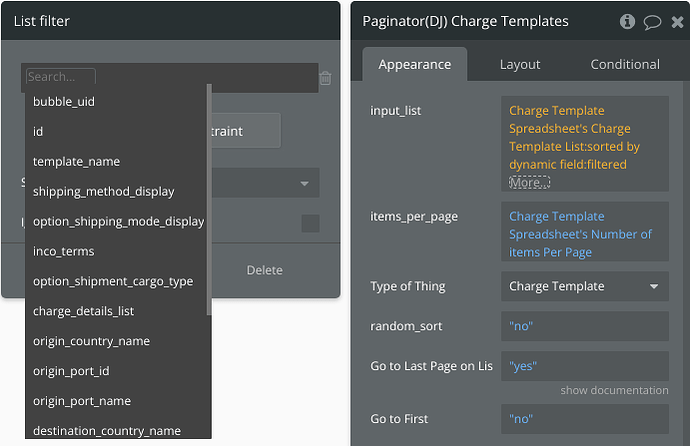Switch to the Conditional tab

[x=625, y=64]
